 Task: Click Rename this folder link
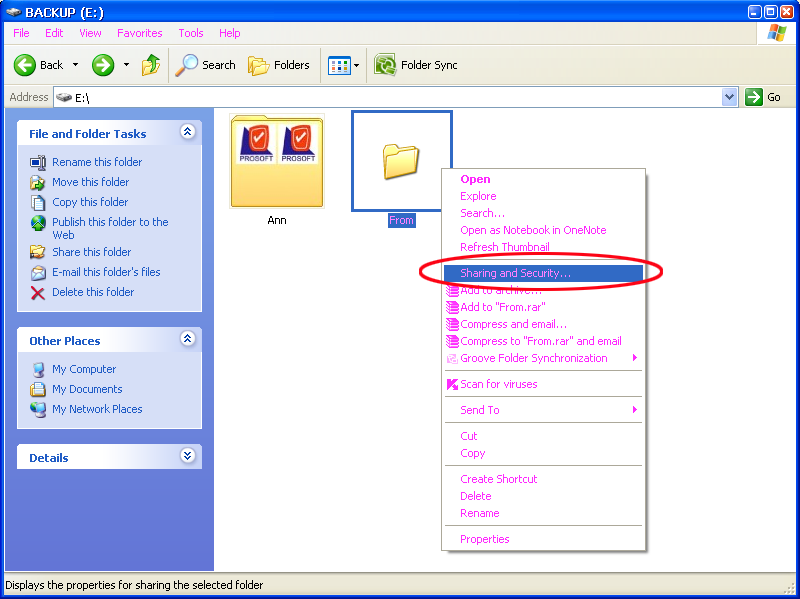pyautogui.click(x=97, y=162)
